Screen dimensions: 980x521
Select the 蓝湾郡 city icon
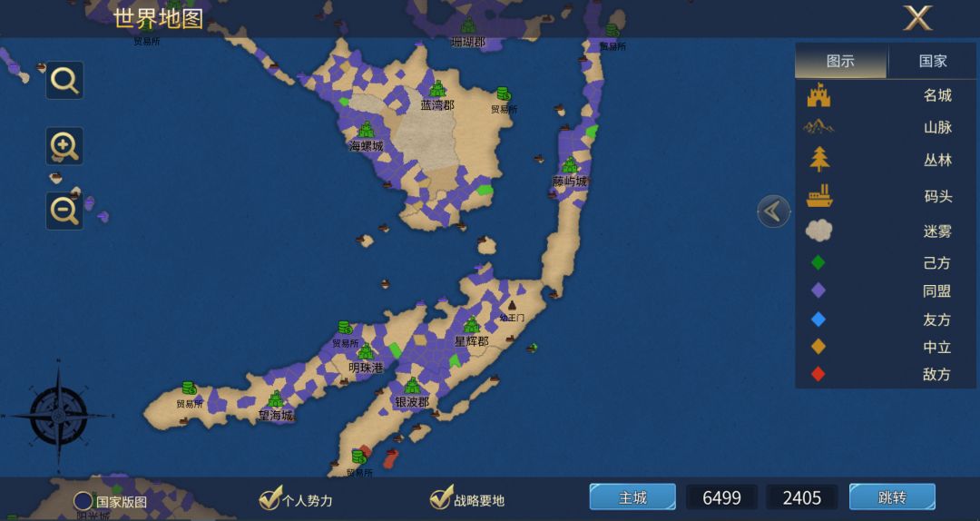pos(437,90)
